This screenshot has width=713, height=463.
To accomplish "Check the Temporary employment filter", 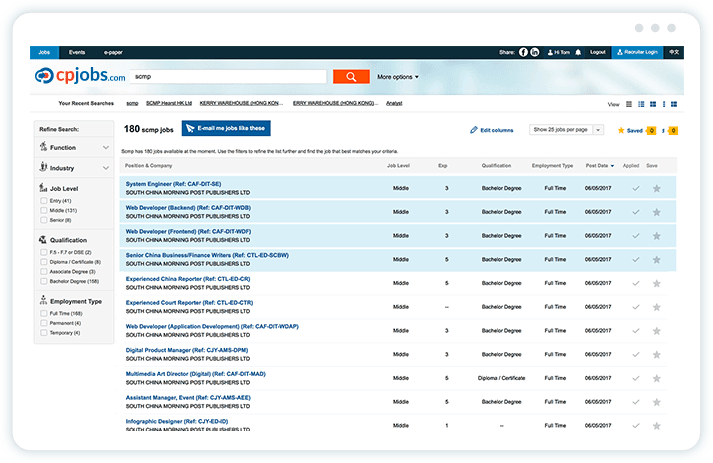I will pyautogui.click(x=44, y=333).
